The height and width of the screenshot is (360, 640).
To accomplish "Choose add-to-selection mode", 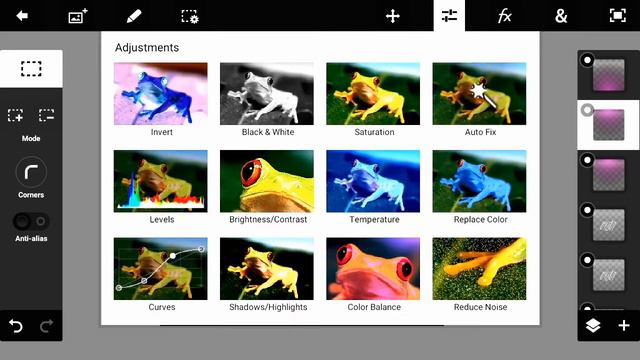I will [16, 115].
